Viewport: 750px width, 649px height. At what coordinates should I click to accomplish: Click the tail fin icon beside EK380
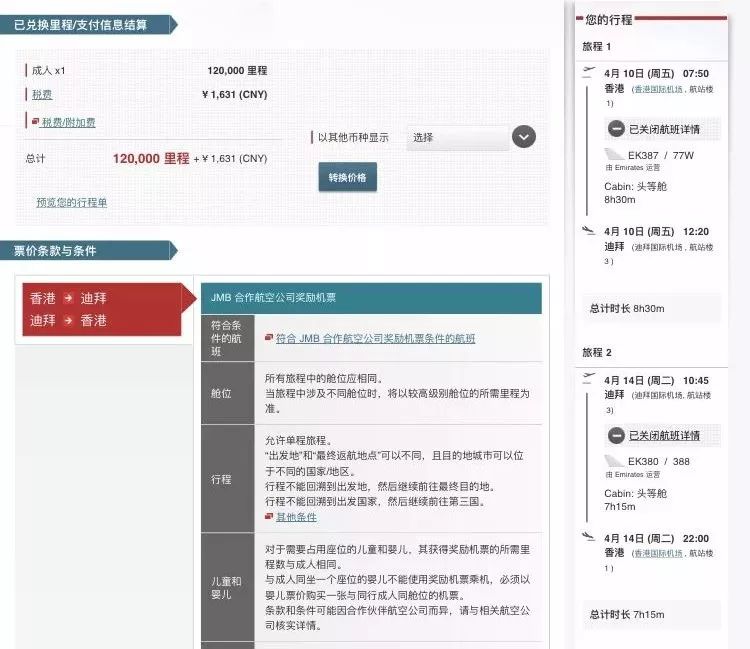614,461
